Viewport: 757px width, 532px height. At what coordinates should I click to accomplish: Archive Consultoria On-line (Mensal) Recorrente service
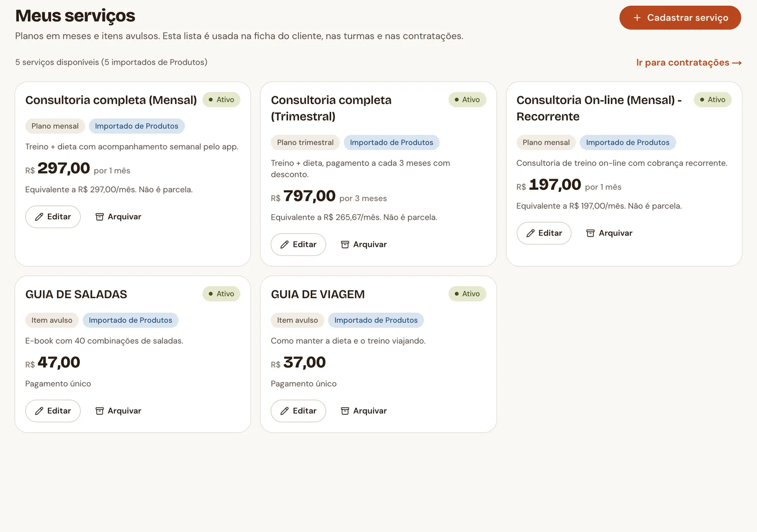pyautogui.click(x=609, y=233)
